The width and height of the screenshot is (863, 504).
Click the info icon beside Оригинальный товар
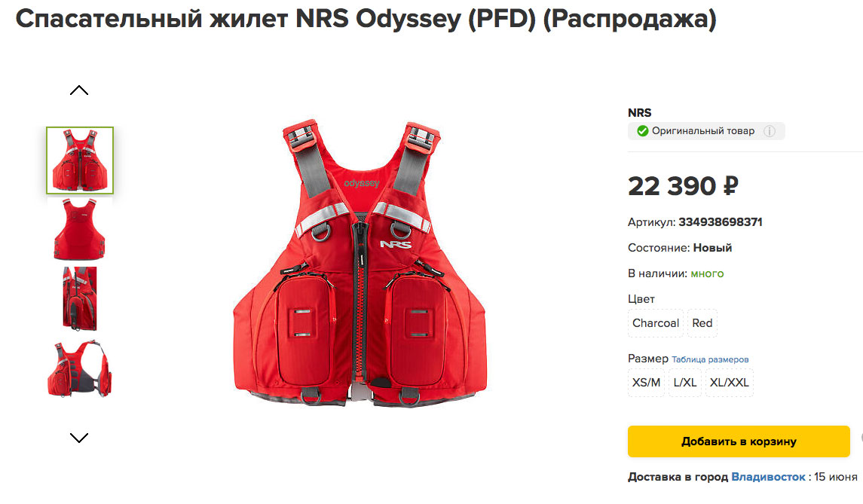[770, 131]
